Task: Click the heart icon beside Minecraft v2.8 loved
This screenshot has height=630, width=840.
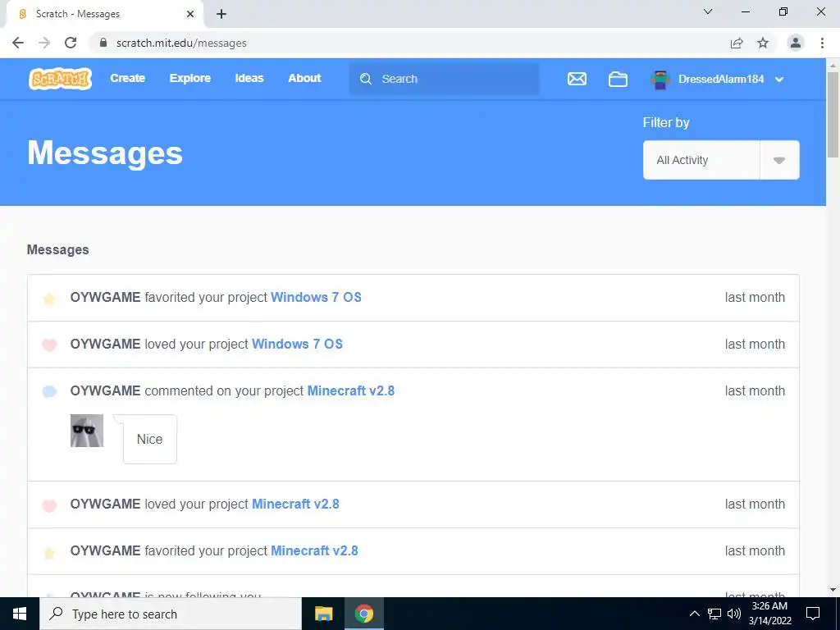Action: click(49, 505)
